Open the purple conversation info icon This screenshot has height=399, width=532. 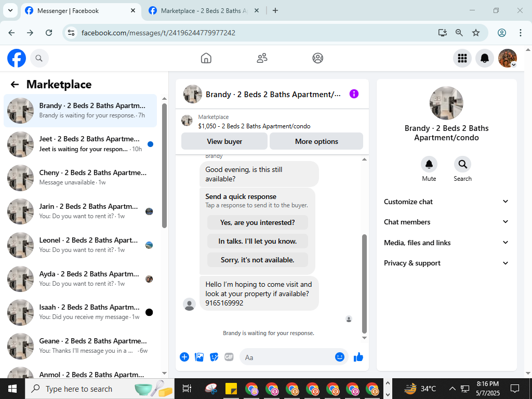(x=354, y=94)
